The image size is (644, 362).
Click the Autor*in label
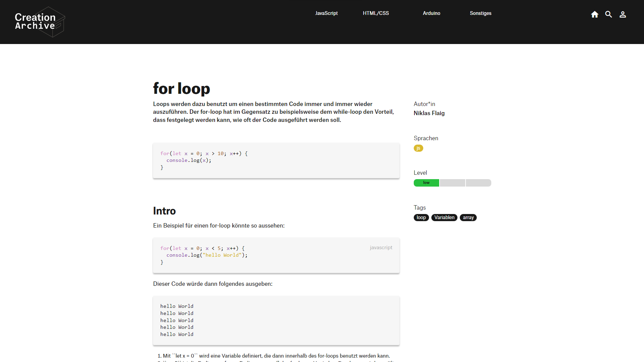pyautogui.click(x=424, y=104)
